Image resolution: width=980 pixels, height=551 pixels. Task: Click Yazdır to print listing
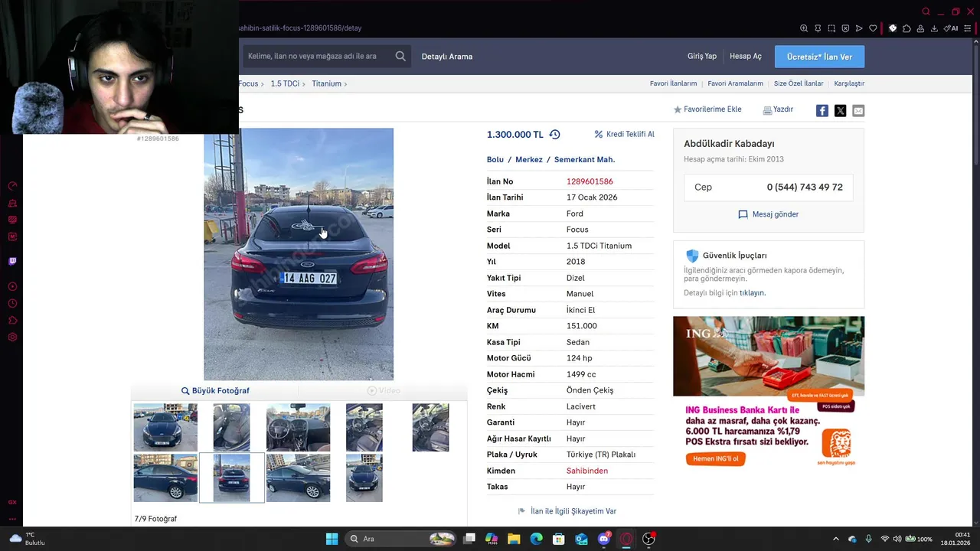pos(778,109)
